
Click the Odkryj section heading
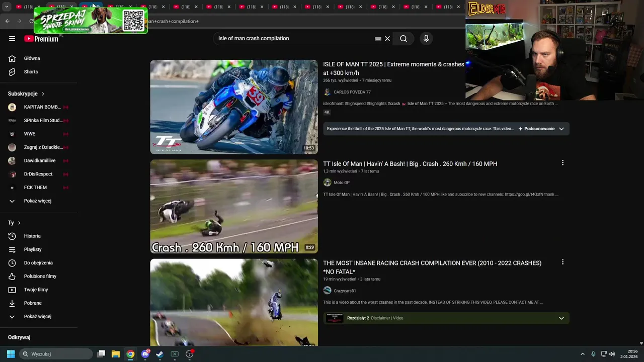pyautogui.click(x=19, y=337)
